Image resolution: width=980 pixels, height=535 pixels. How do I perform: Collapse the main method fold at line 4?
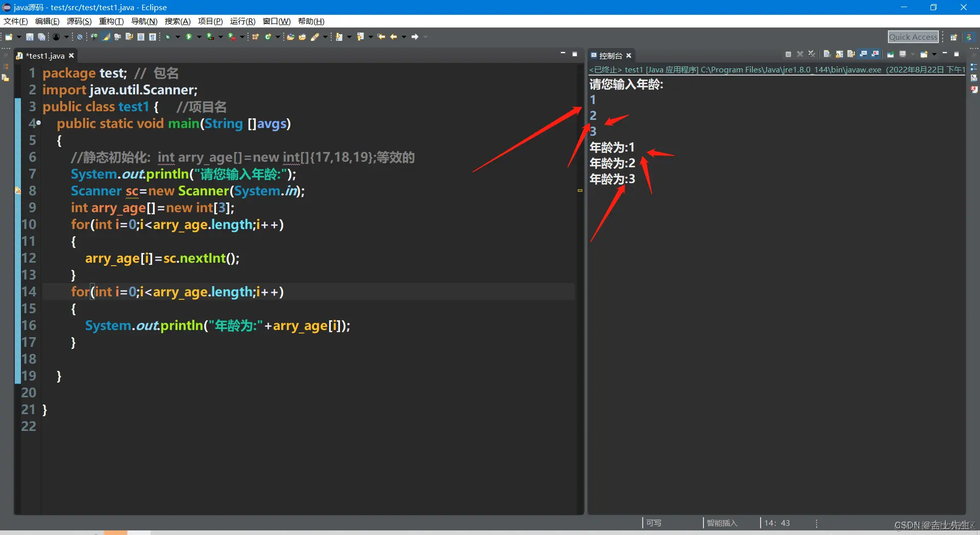(39, 123)
